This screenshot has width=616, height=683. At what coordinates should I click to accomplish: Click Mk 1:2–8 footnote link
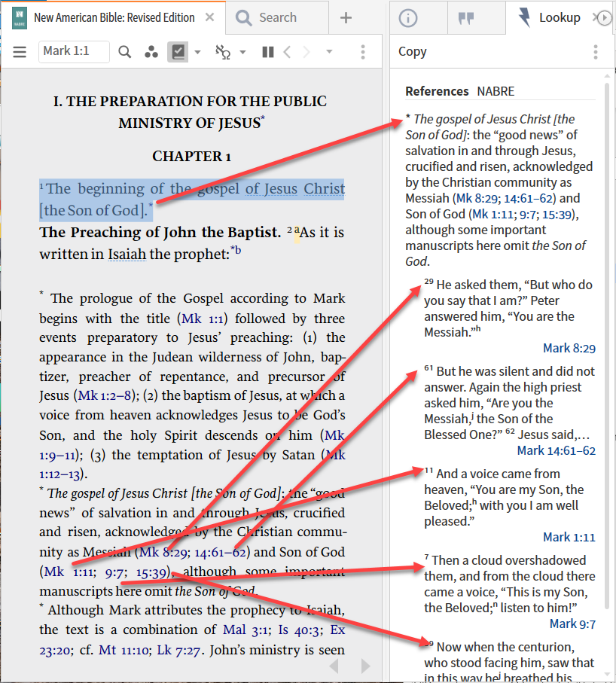pos(105,395)
